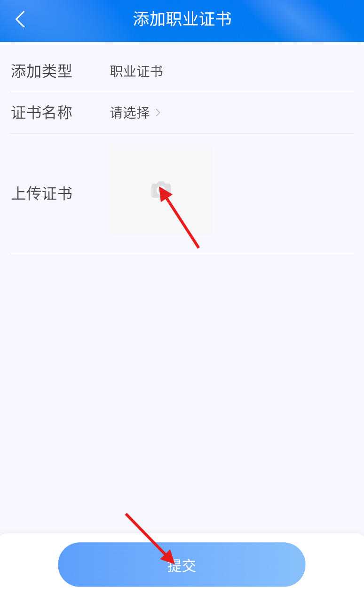The image size is (364, 612).
Task: Click the 添加类型 label
Action: pyautogui.click(x=41, y=72)
